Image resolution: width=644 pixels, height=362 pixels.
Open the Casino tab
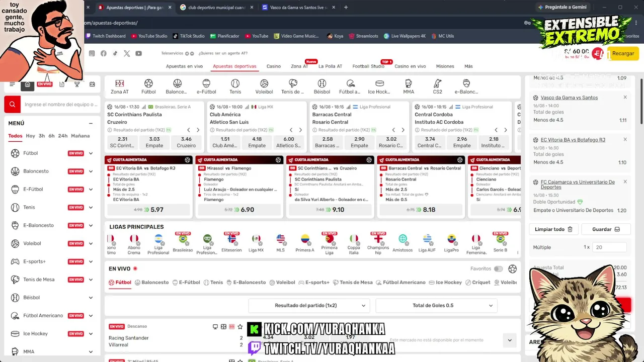point(274,66)
